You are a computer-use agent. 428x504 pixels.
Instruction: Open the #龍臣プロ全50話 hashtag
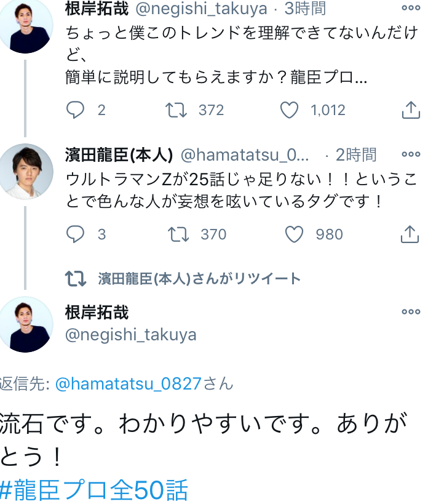tap(93, 490)
